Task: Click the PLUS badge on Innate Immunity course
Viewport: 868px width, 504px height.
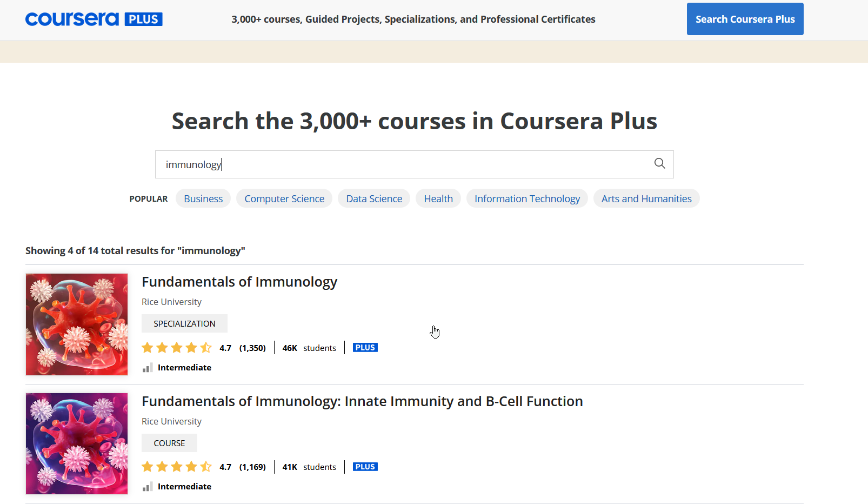Action: coord(365,467)
